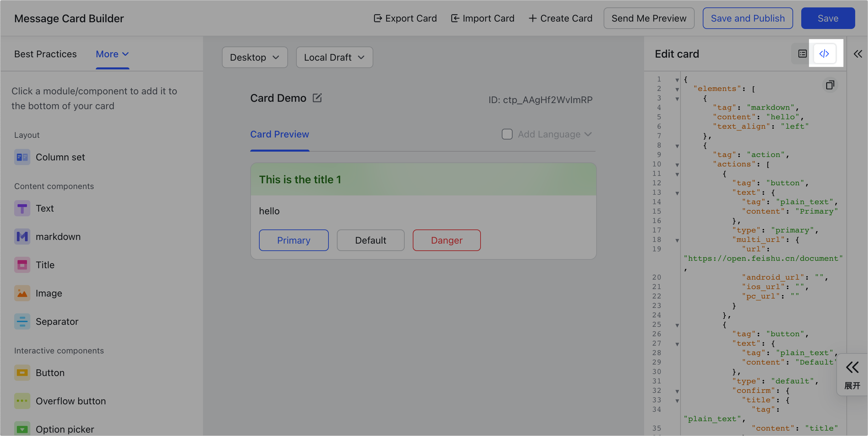Add a Column set module
The width and height of the screenshot is (868, 436).
pos(49,157)
